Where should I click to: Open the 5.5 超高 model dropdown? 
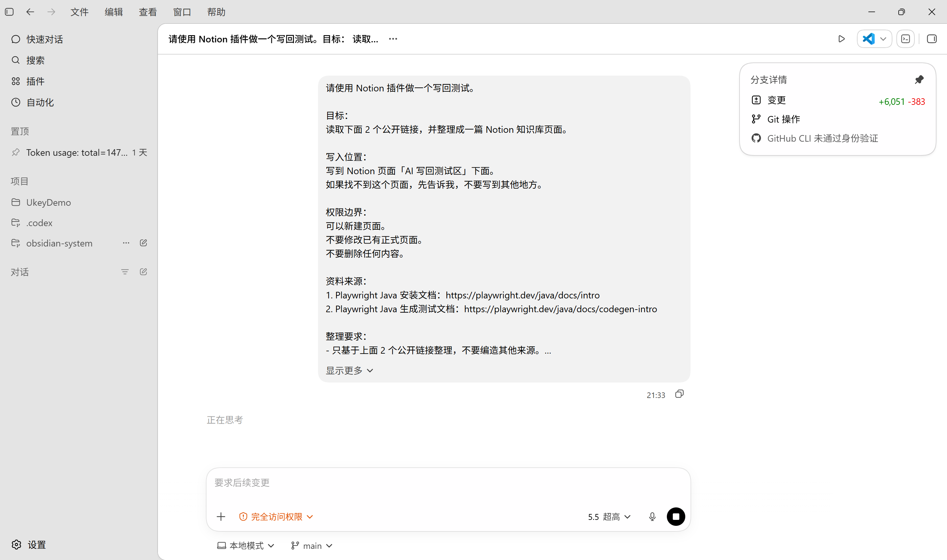click(x=609, y=517)
